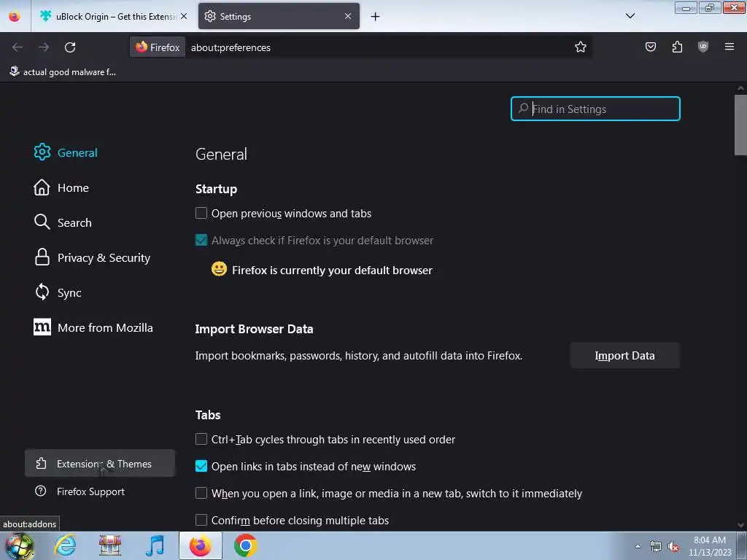
Task: Click the network tray icon
Action: (656, 546)
